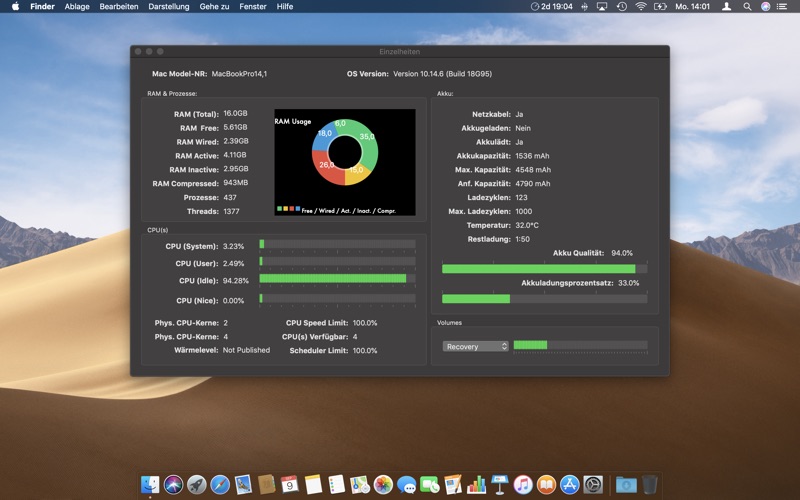Screen dimensions: 800x500
Task: Open the Recovery volume dropdown
Action: (476, 346)
